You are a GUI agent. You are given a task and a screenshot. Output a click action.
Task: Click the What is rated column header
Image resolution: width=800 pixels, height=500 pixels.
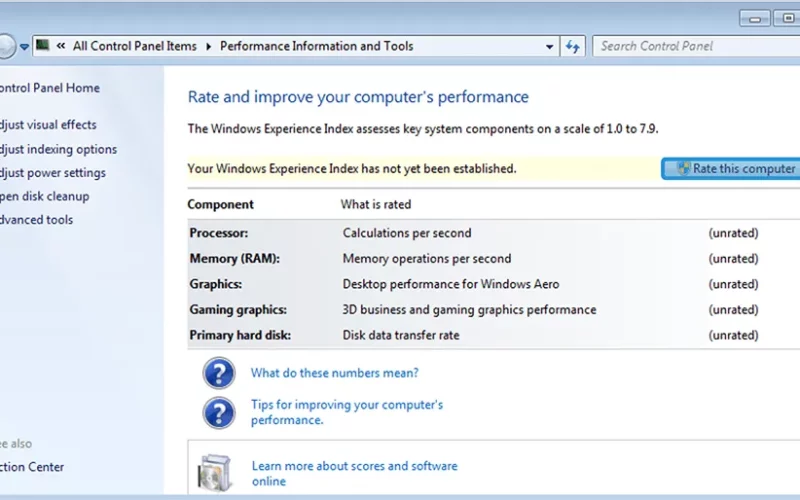[376, 205]
